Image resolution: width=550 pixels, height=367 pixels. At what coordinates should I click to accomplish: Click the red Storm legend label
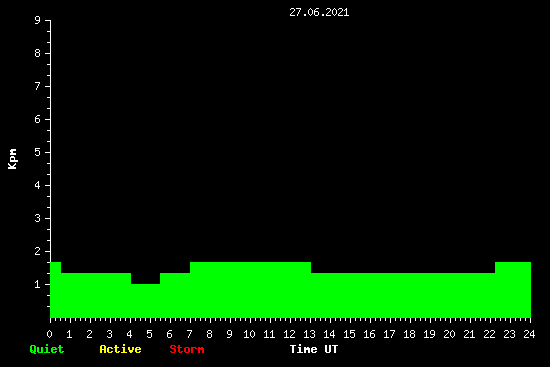pos(187,349)
